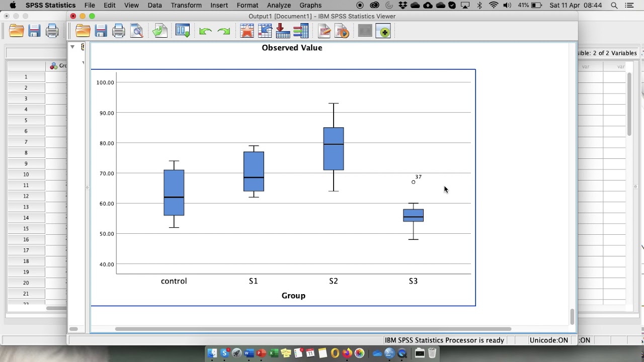
Task: Click the Designate Window gray icon
Action: [365, 31]
